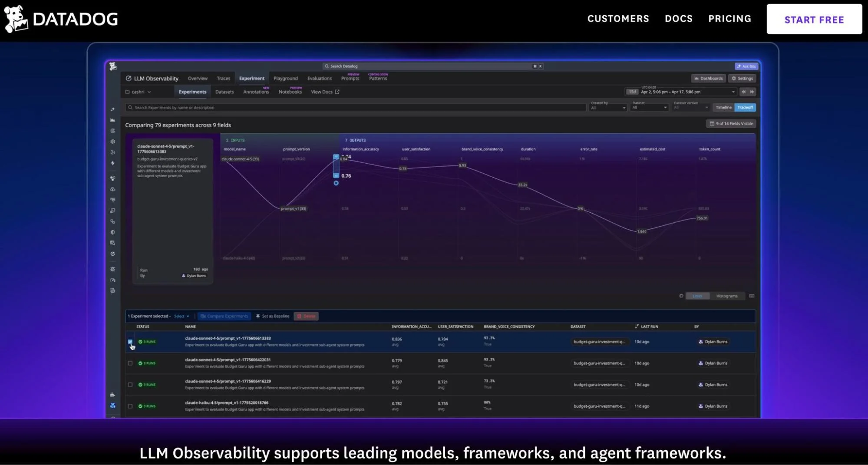Screen dimensions: 868x465
Task: Uncheck the claude-sonnet-4-5/prompt_v1-1775606613383 row checkbox
Action: (130, 342)
